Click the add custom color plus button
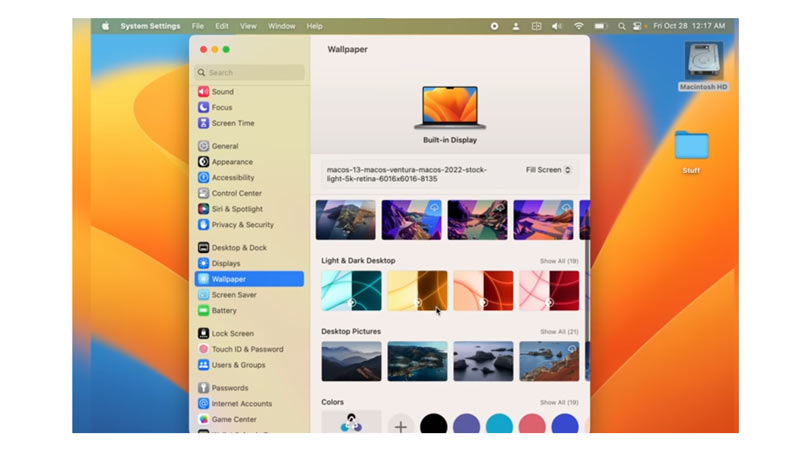 tap(401, 426)
